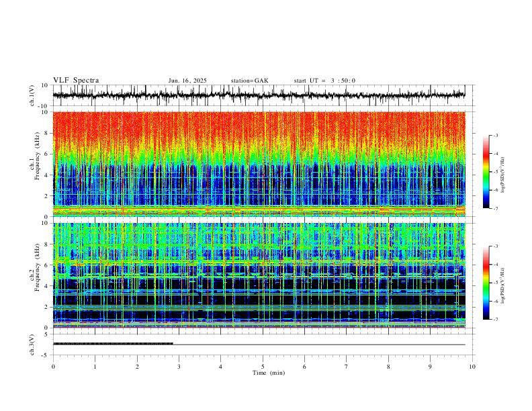Image resolution: width=532 pixels, height=411 pixels.
Task: Click the "VLF Spectra" title text
Action: coord(76,81)
